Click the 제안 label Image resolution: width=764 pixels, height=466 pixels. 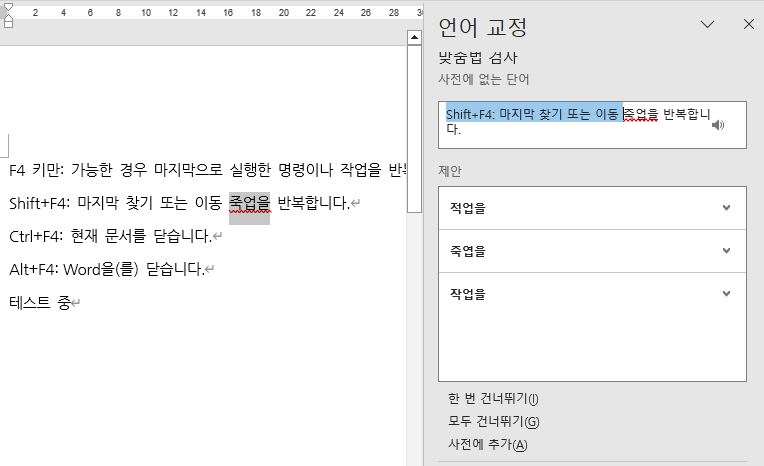tap(450, 171)
